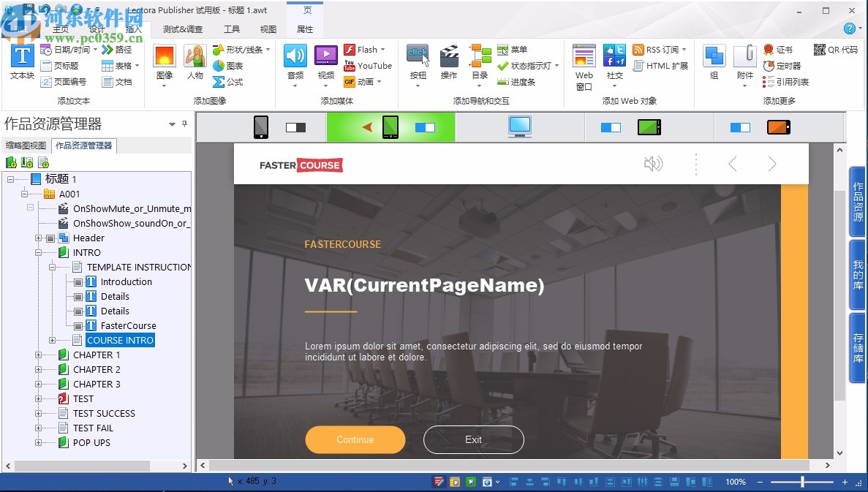
Task: Open Test & Survey (测试&调查) tab
Action: [183, 29]
